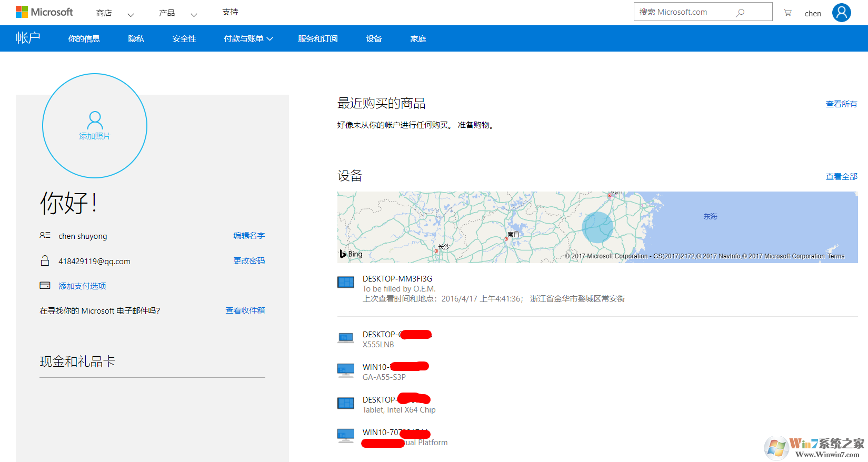Click the 更改密码 link

(x=249, y=261)
